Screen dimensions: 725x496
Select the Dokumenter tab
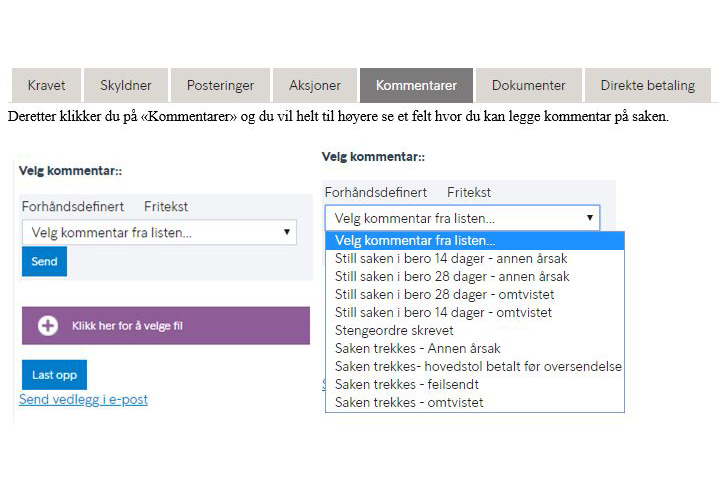(528, 85)
